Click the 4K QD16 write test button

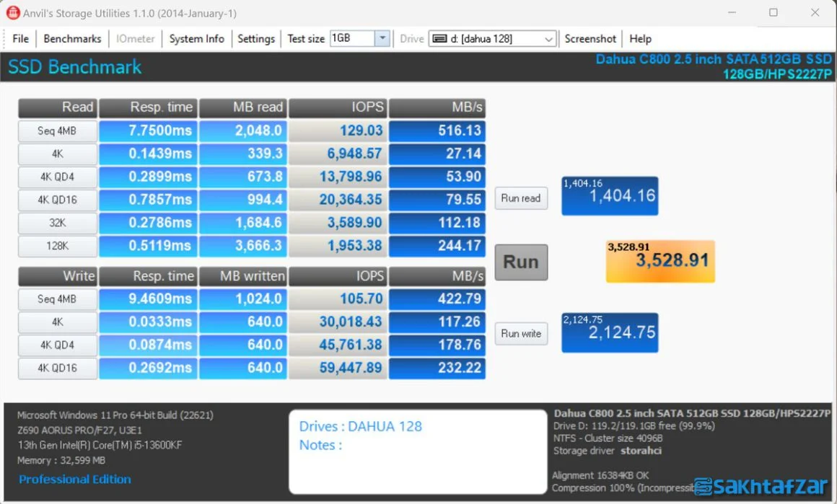pos(57,368)
